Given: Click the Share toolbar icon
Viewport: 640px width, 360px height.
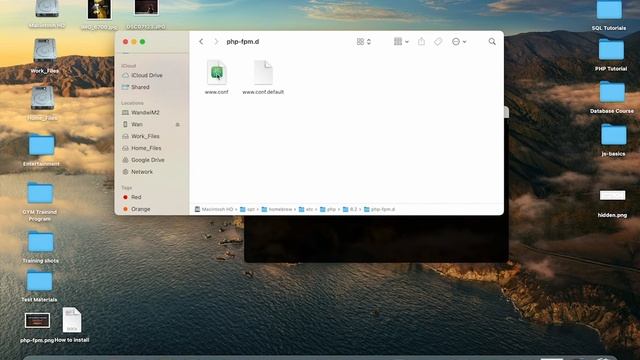Looking at the screenshot, I should [421, 41].
